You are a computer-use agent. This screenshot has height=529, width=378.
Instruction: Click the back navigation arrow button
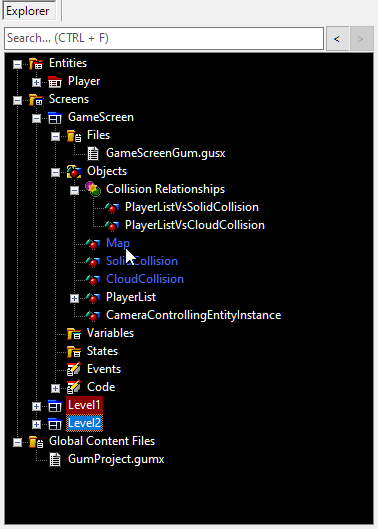tap(337, 39)
